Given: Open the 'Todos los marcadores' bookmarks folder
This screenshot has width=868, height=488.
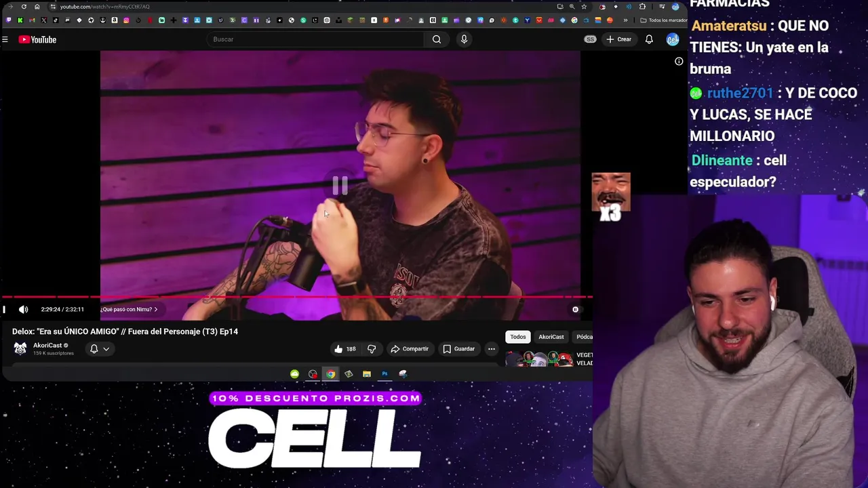Looking at the screenshot, I should 664,20.
